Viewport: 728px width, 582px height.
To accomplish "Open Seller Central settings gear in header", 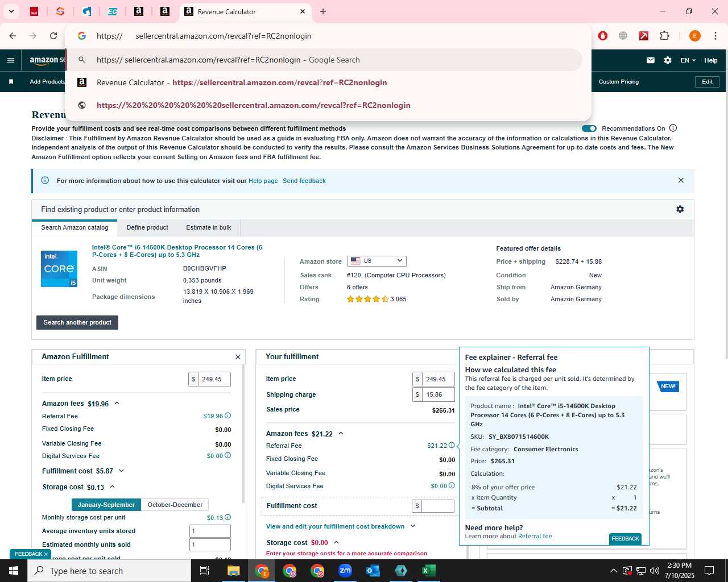I will pos(668,60).
